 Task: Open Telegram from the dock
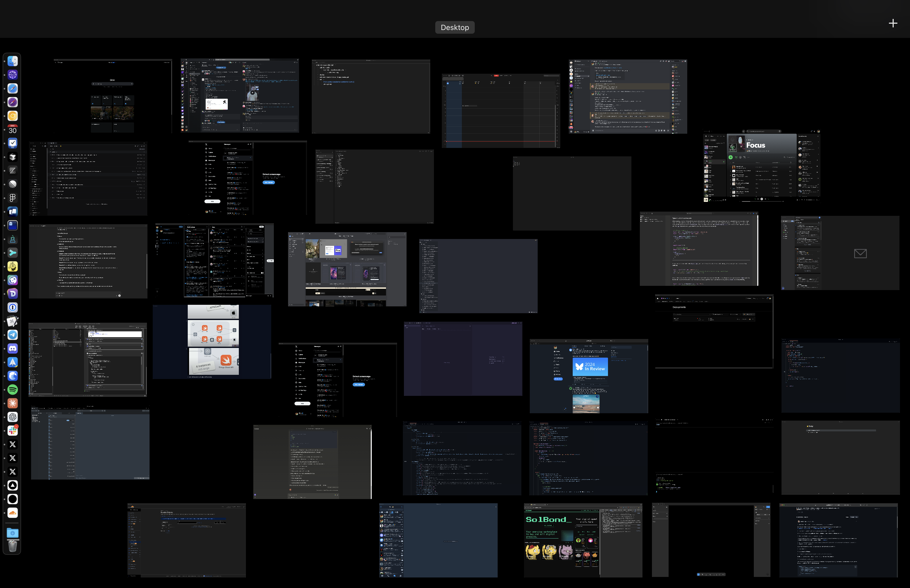tap(13, 335)
